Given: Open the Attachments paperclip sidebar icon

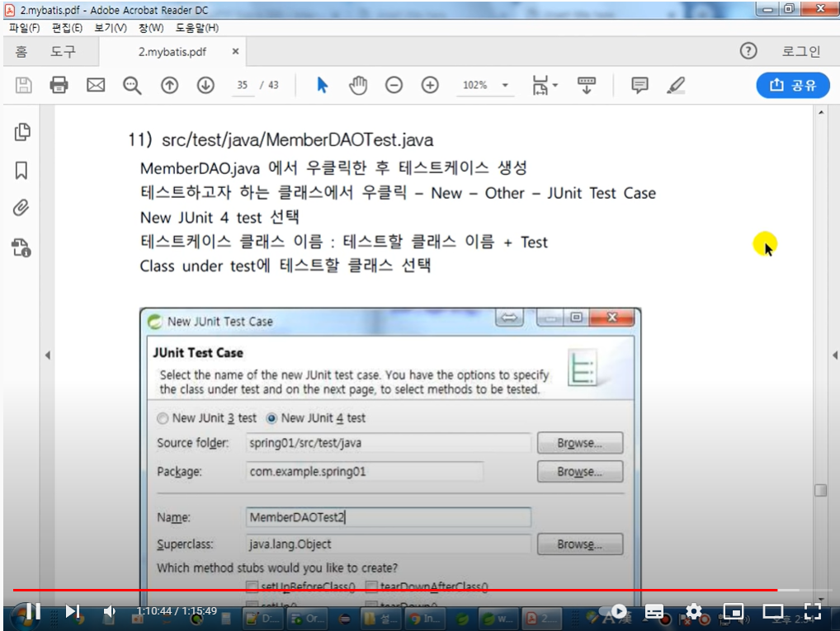Looking at the screenshot, I should [x=21, y=208].
